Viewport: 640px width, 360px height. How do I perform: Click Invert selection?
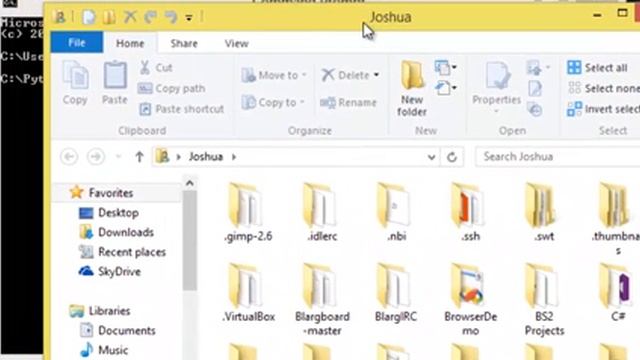(x=603, y=109)
